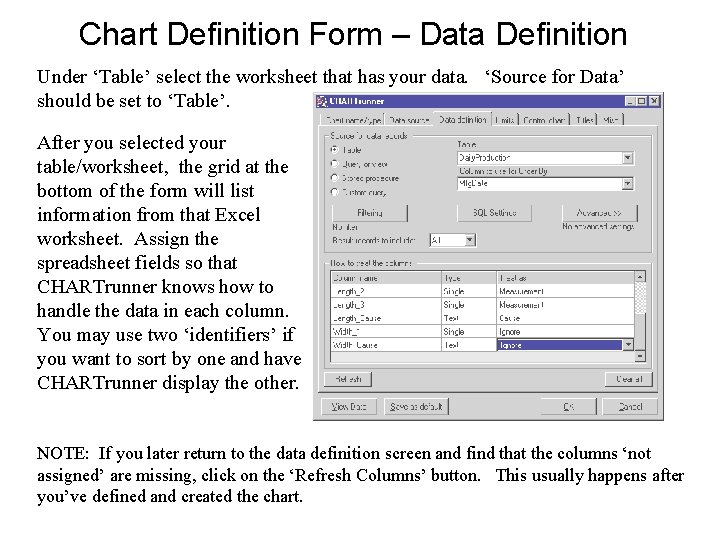
Task: Click the grid's vertical scrollbar thumb
Action: point(640,332)
